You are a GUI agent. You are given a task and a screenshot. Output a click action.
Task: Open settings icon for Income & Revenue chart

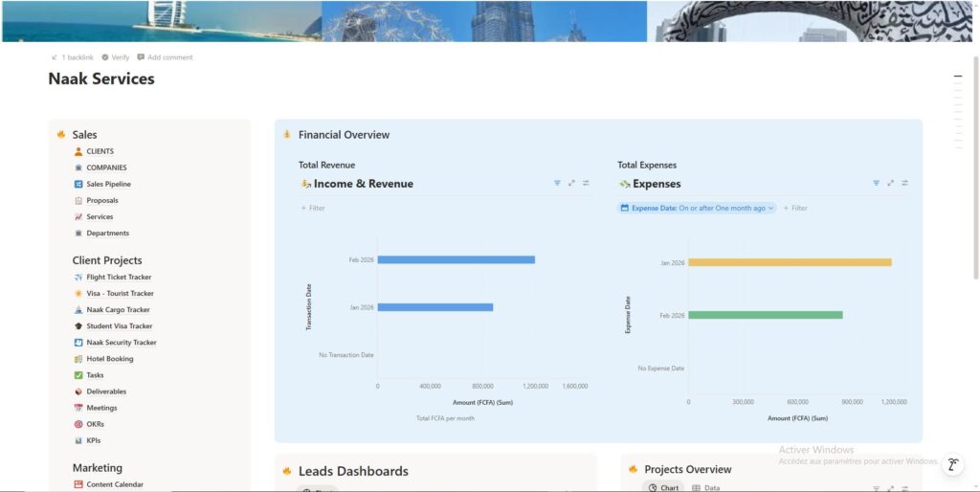[x=586, y=183]
